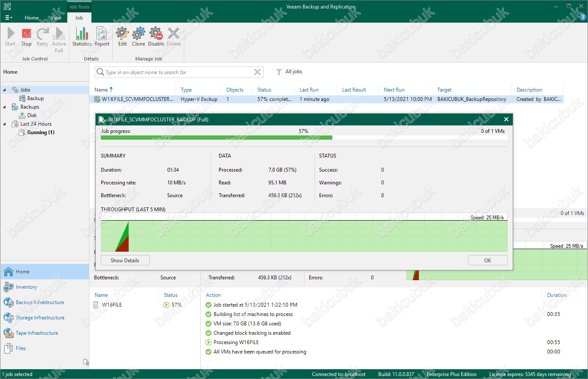Collapse the Jobs tree node
Viewport: 588px width, 379px height.
5,90
